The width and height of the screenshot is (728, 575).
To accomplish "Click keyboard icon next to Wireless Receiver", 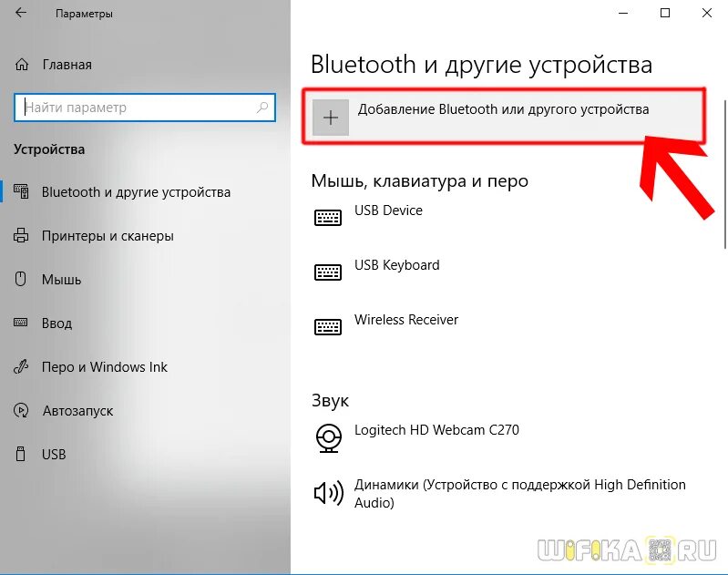I will coord(328,327).
